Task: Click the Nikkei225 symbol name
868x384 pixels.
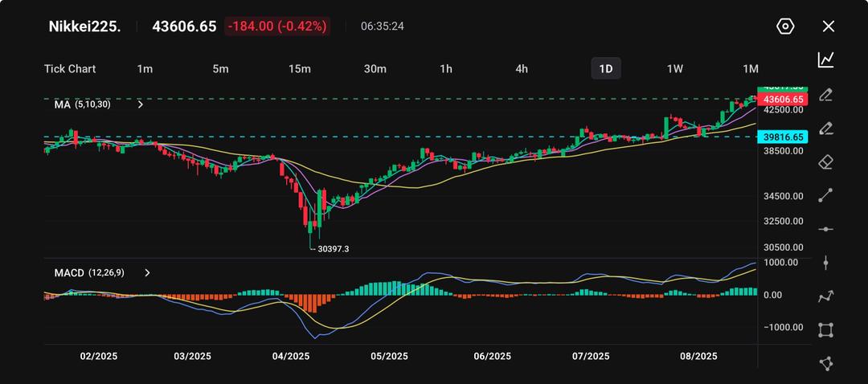Action: pos(85,27)
